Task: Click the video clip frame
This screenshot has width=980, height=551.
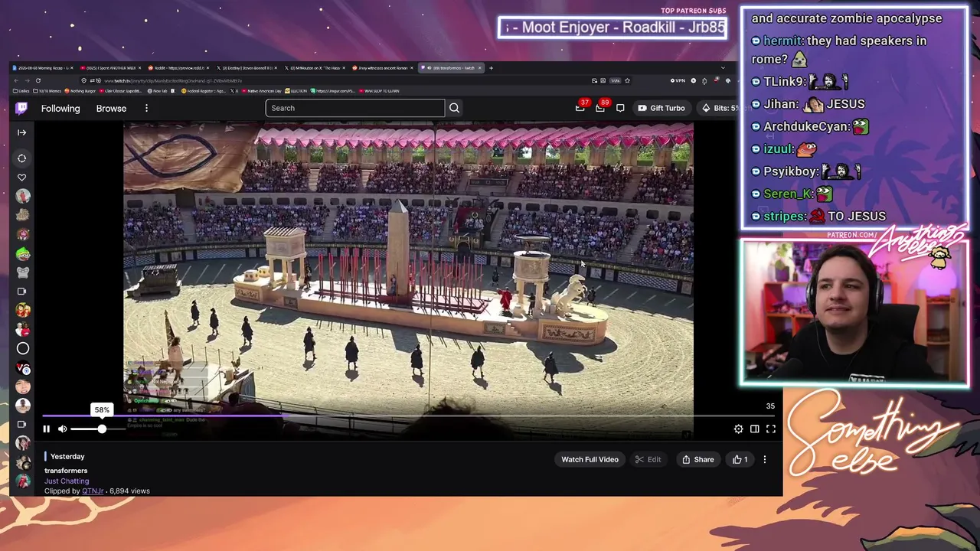Action: click(408, 279)
